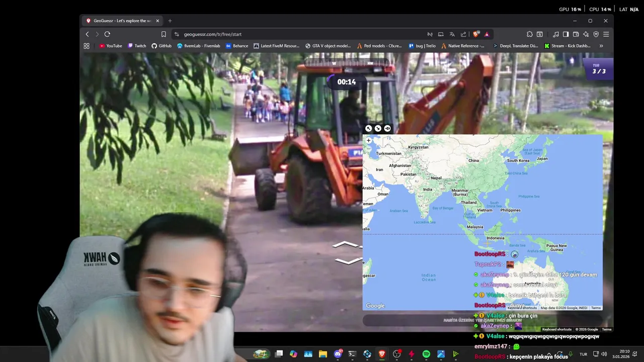Open the Terminal app in the taskbar
The image size is (644, 362).
[352, 354]
